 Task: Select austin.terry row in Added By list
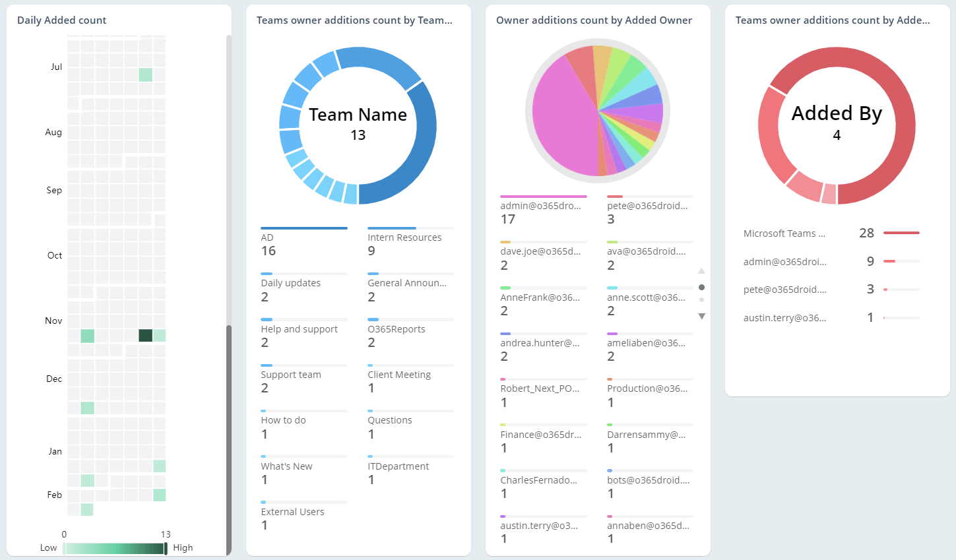830,318
